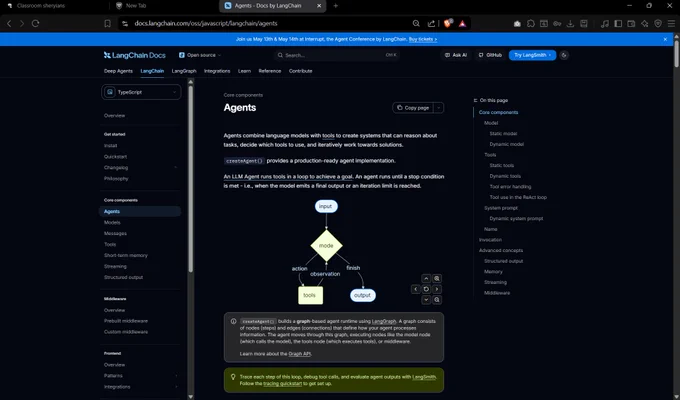Open password key toolbar icon
The width and height of the screenshot is (680, 400).
pos(557,24)
